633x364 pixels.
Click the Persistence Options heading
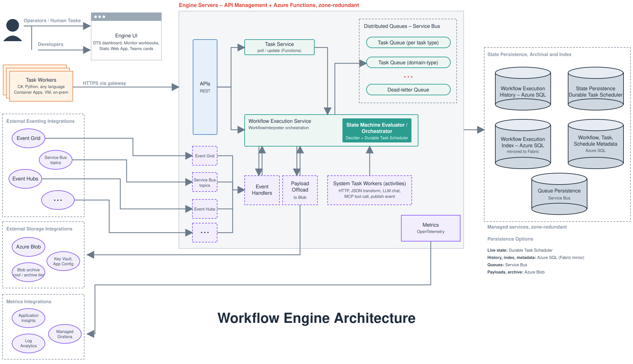pos(510,239)
